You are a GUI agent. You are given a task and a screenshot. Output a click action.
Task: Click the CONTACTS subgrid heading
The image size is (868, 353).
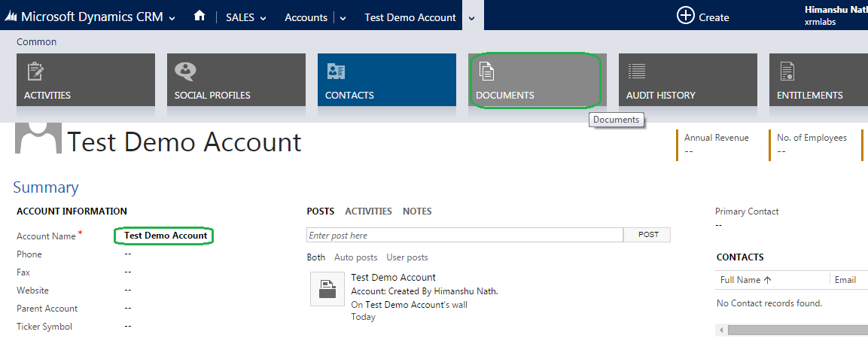point(740,257)
